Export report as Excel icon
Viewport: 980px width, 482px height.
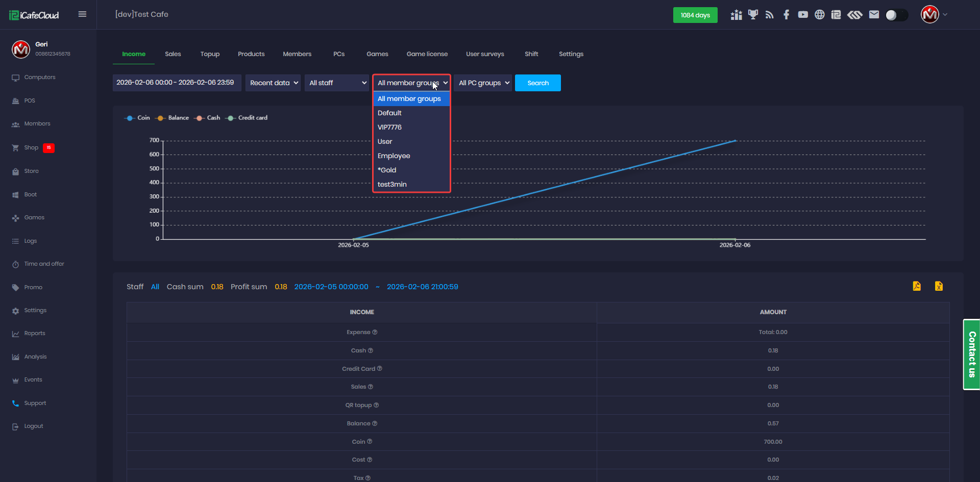939,286
